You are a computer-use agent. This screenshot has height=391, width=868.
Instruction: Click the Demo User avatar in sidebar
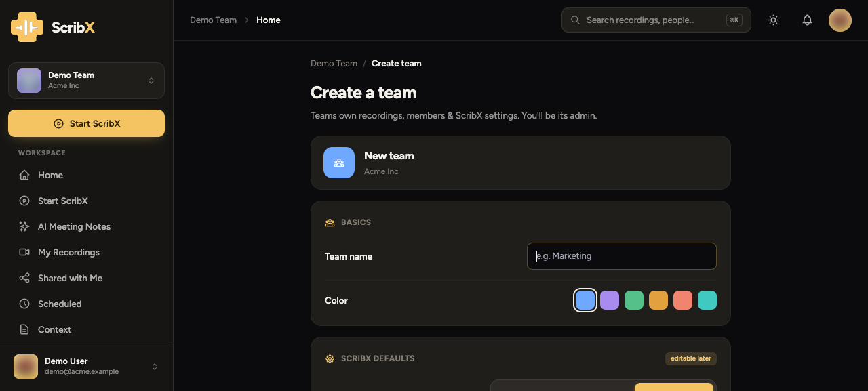click(x=26, y=367)
